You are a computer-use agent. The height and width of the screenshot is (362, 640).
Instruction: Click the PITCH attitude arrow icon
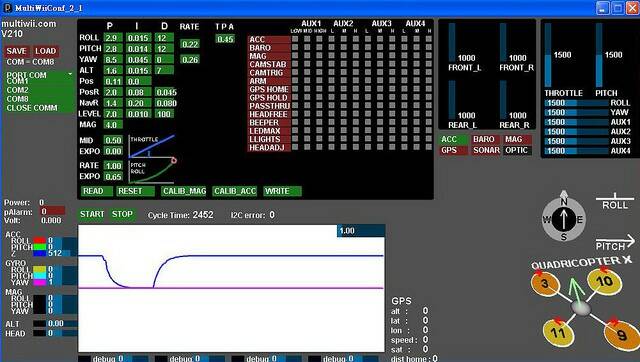point(615,244)
